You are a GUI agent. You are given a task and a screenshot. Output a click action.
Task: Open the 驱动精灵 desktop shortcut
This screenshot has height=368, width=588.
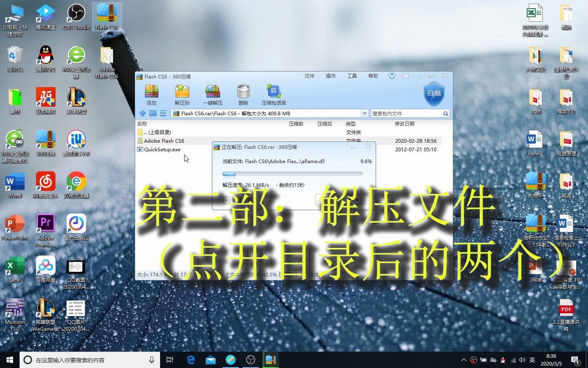45,101
